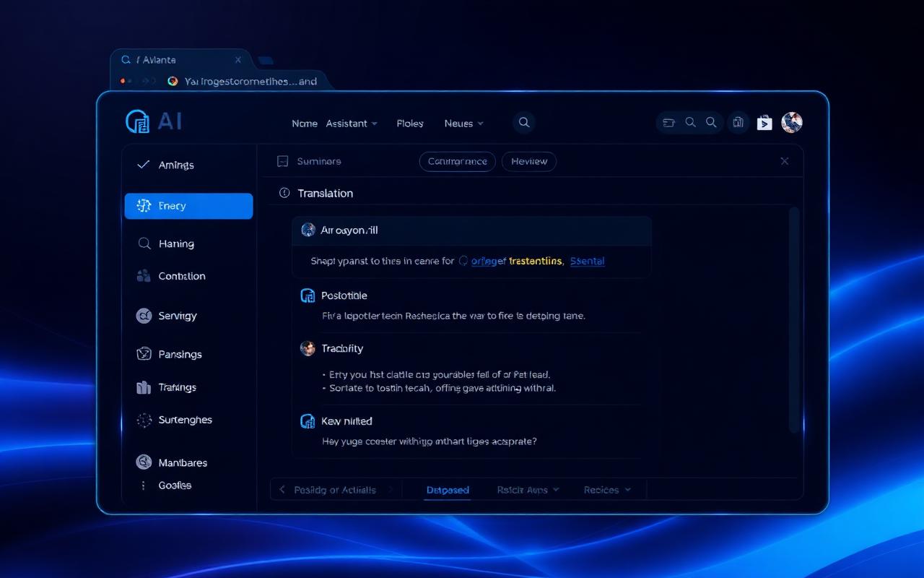This screenshot has height=578, width=924.
Task: Click the Tradafity user avatar
Action: (308, 348)
